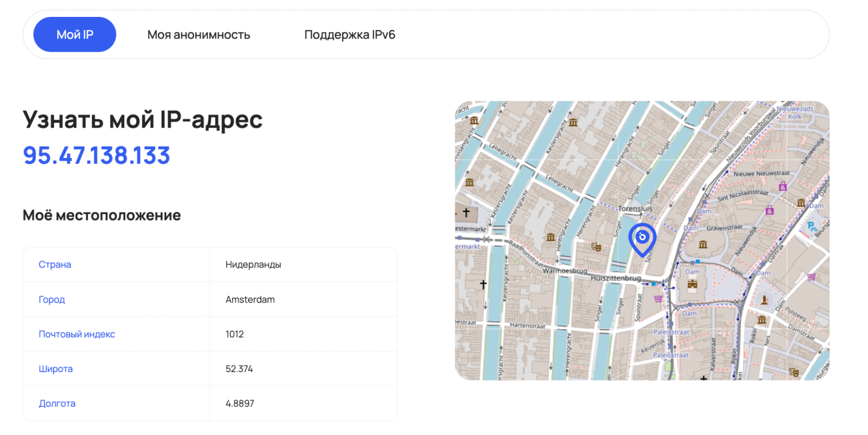Click the blue location pin on the map
Image resolution: width=868 pixels, height=435 pixels.
pos(642,239)
